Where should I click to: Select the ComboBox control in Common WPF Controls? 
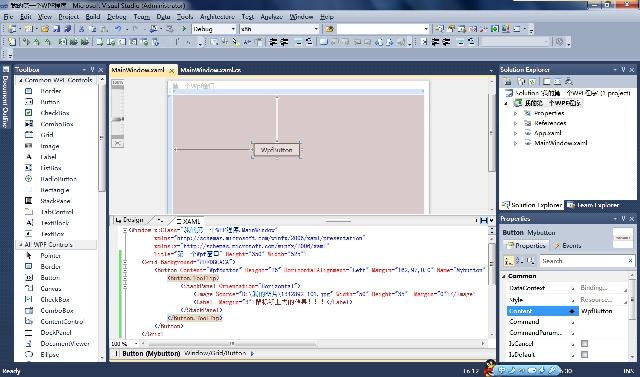pos(56,124)
